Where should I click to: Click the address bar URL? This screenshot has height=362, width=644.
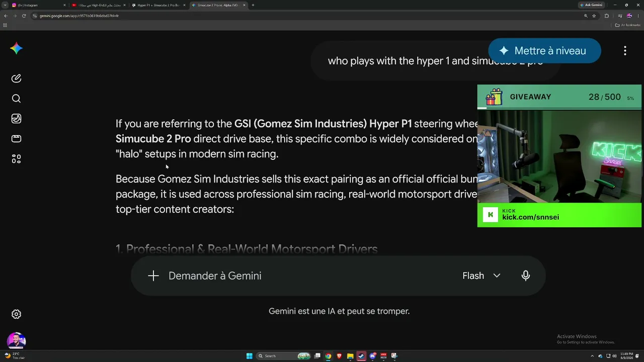(x=79, y=16)
